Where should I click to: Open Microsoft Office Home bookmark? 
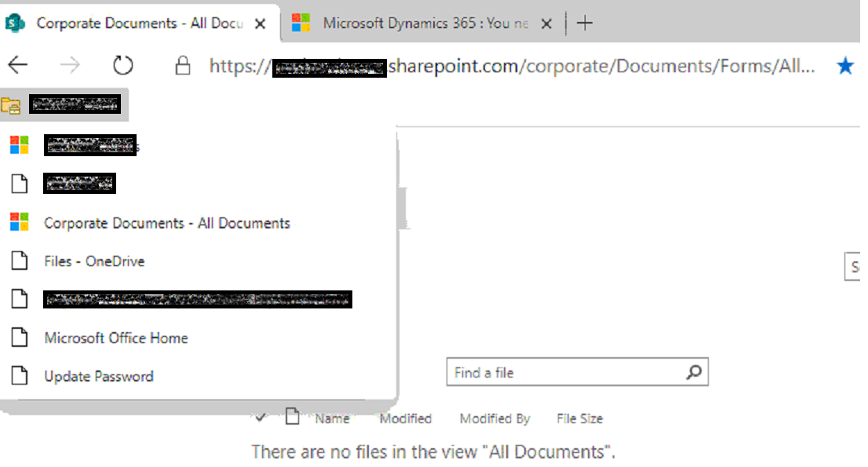tap(115, 338)
